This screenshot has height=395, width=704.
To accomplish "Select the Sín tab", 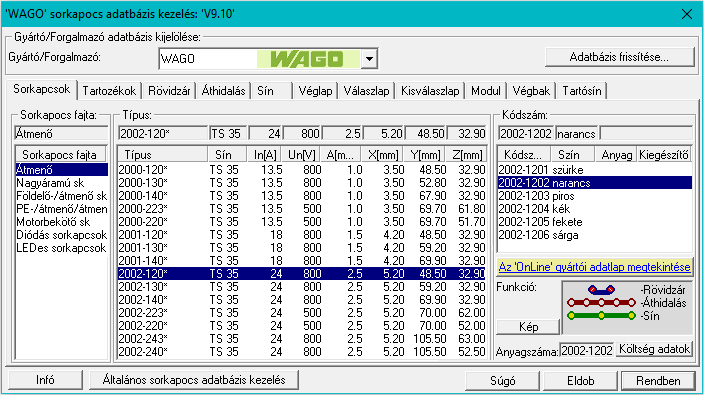I will tap(271, 91).
